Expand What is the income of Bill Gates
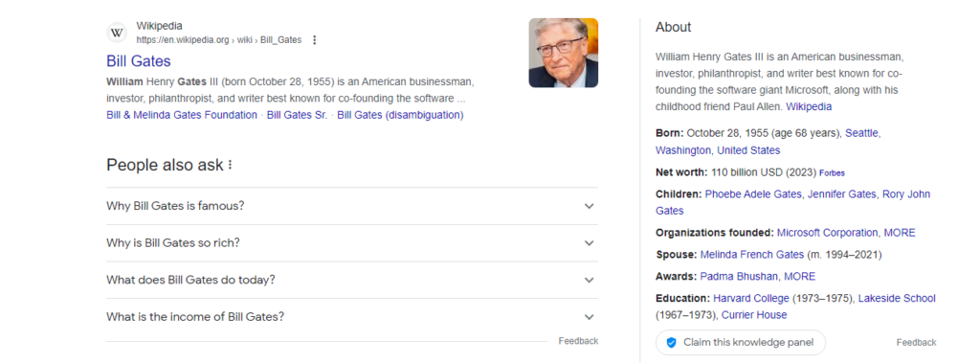980x363 pixels. (352, 317)
